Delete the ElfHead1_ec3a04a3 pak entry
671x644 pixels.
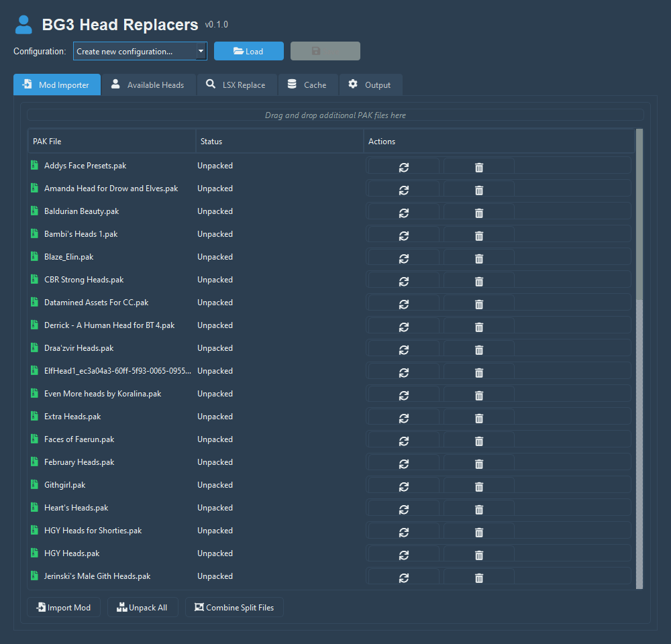(479, 372)
